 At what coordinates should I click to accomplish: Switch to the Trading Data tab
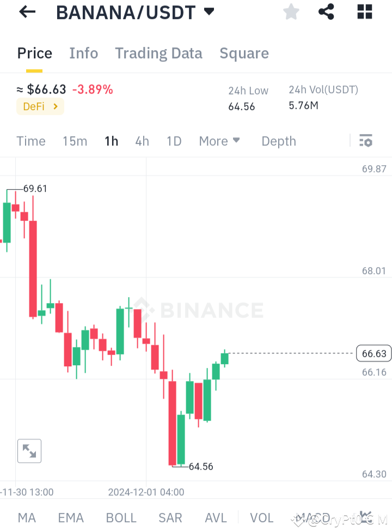tap(158, 53)
